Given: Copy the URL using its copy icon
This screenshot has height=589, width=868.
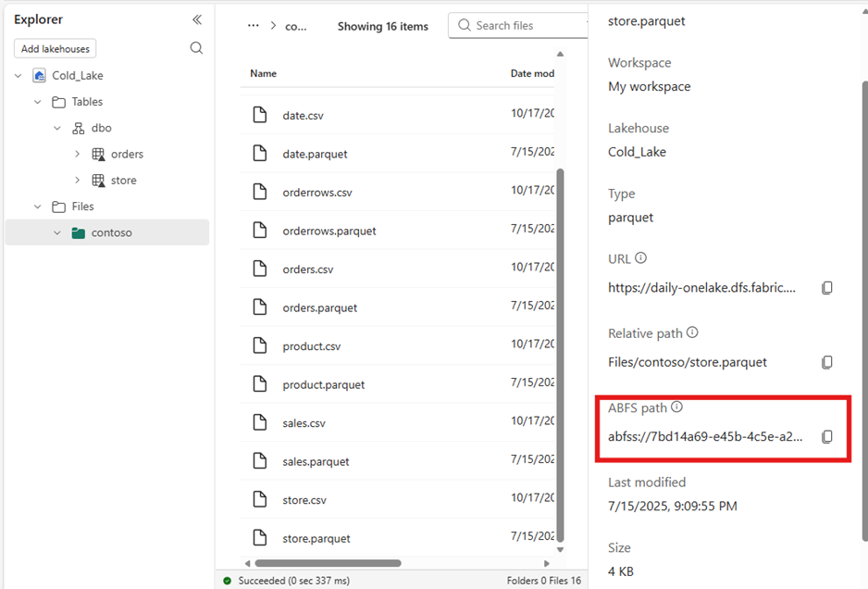Looking at the screenshot, I should [826, 287].
